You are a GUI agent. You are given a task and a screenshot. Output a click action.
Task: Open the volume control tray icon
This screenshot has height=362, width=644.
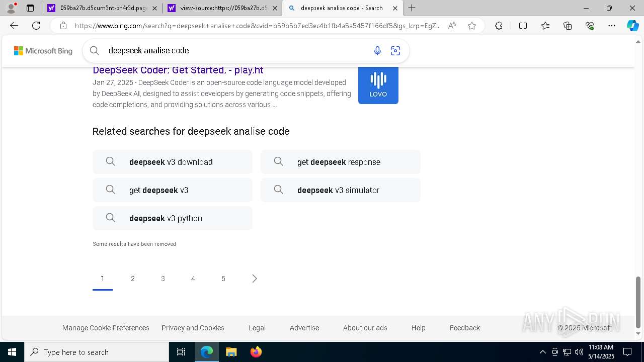pos(579,352)
